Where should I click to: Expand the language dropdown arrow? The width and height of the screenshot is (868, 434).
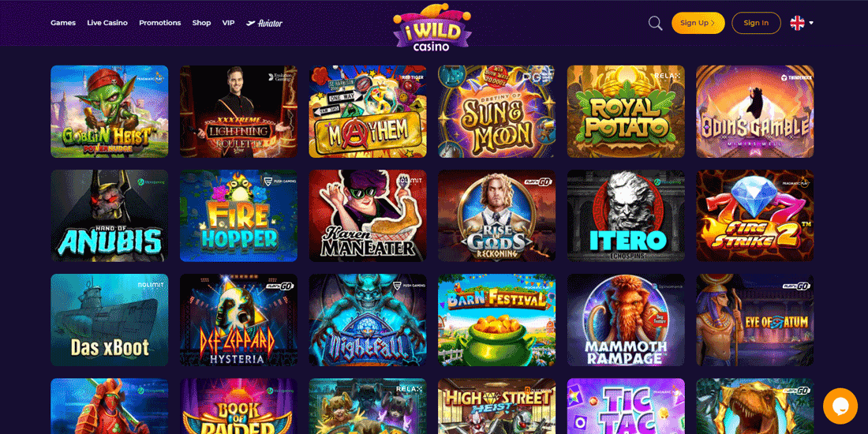coord(811,23)
